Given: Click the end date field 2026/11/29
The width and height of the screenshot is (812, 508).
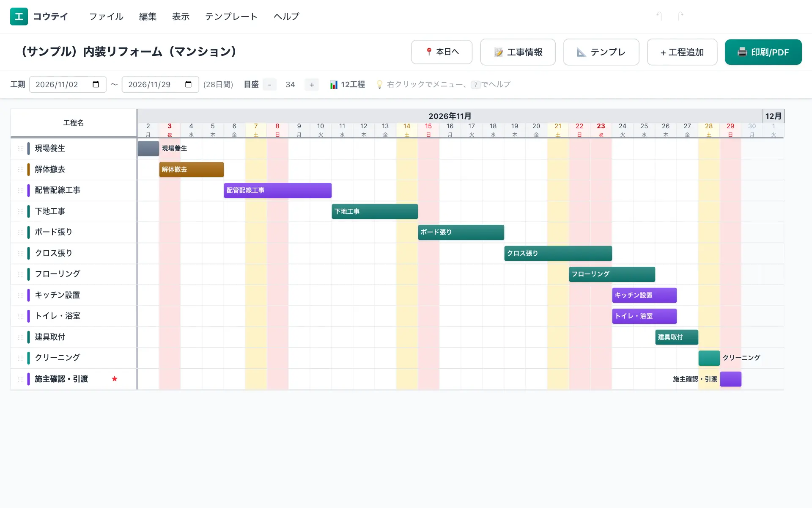Looking at the screenshot, I should (160, 84).
